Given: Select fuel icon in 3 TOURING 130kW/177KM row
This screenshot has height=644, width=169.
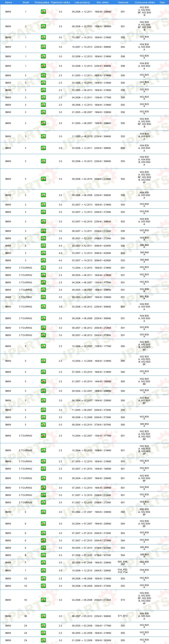Looking at the screenshot, I should 43,282.
